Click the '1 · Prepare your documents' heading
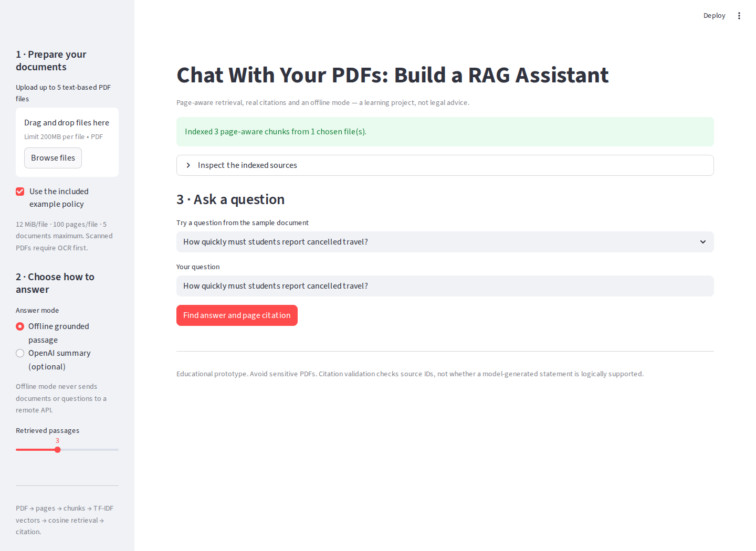The height and width of the screenshot is (551, 756). click(x=51, y=61)
